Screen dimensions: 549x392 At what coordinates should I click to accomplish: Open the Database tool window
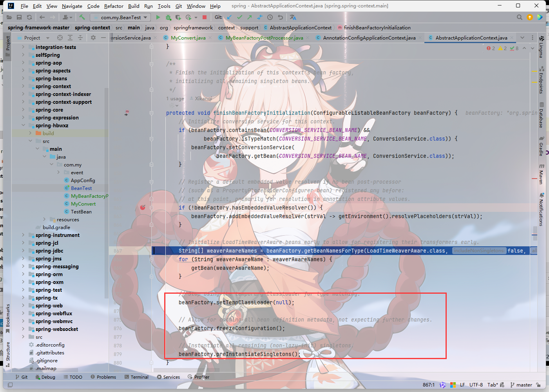541,115
